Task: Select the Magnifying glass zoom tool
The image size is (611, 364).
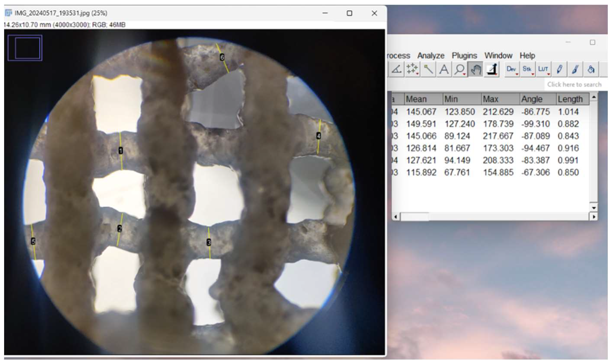Action: pos(459,69)
